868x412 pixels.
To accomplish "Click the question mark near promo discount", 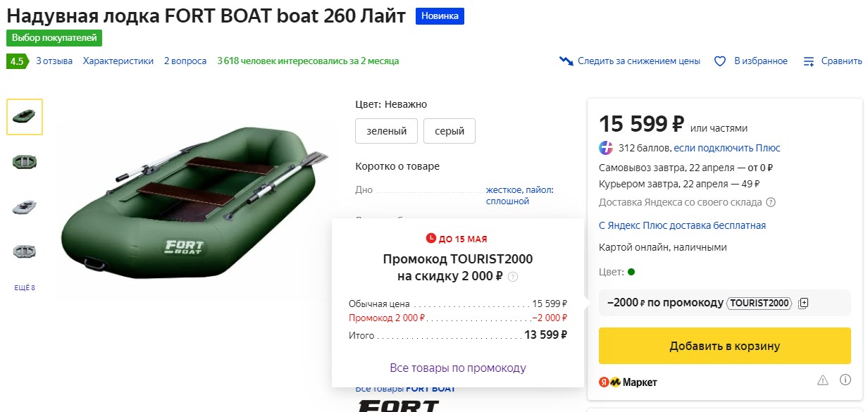I will tap(513, 277).
